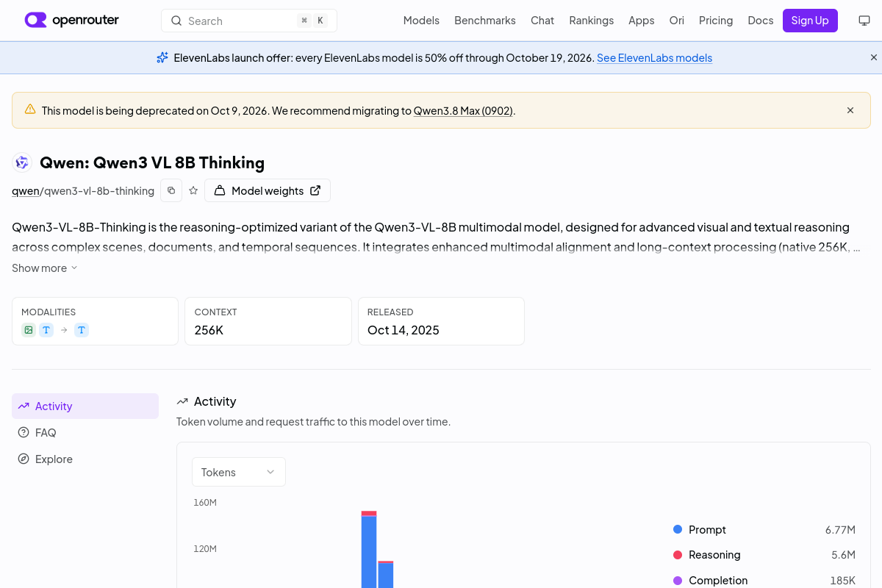
Task: Click the sparkle icon in the ElevenLabs banner
Action: (162, 57)
